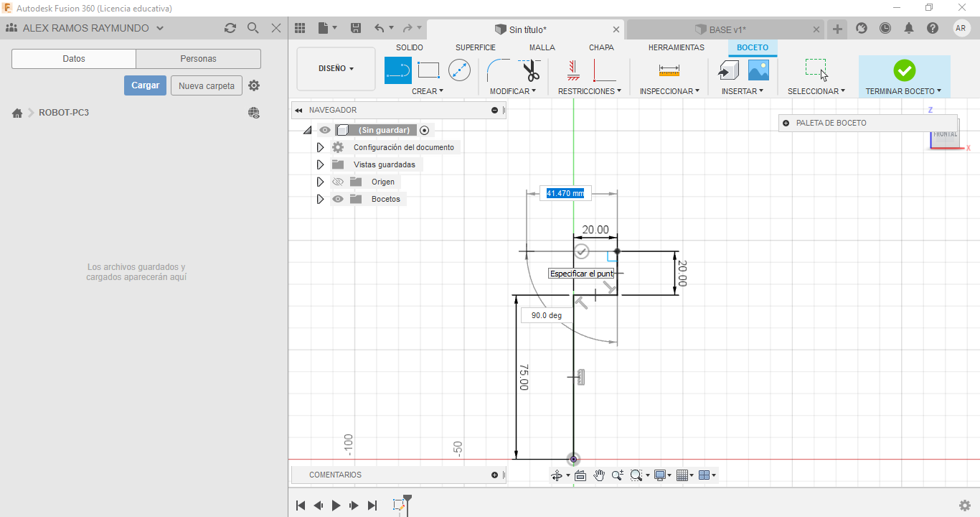Image resolution: width=980 pixels, height=517 pixels.
Task: Click the Measure inspect ruler icon
Action: 669,70
